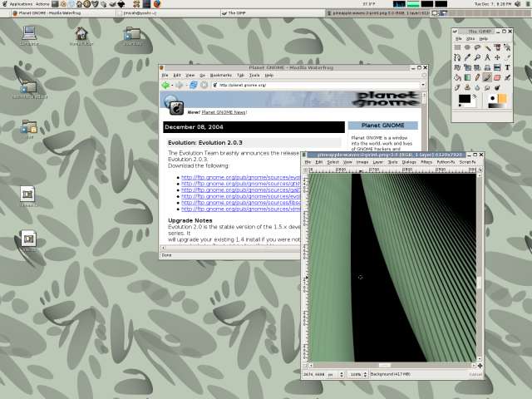
Task: Open the Back button history dropdown arrow
Action: pyautogui.click(x=172, y=86)
